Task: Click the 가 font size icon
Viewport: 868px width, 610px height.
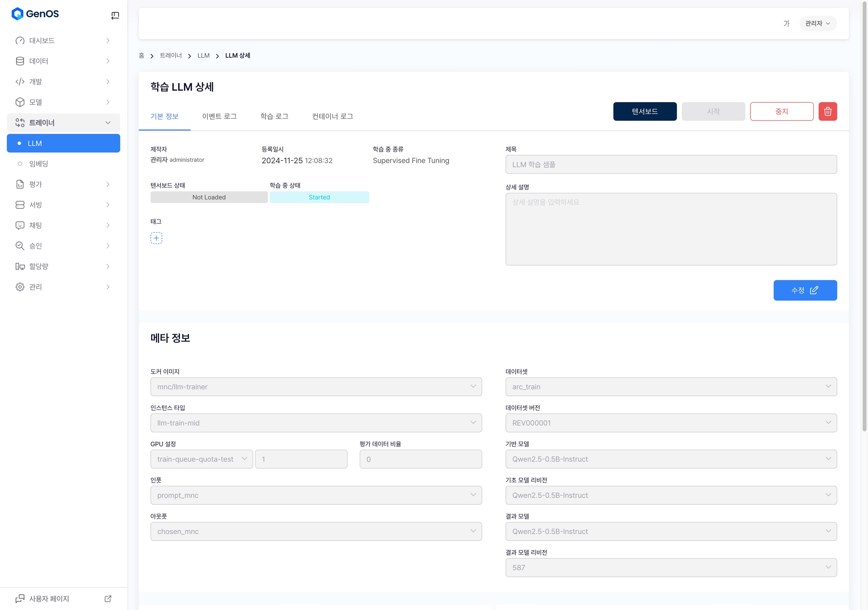Action: click(x=786, y=23)
